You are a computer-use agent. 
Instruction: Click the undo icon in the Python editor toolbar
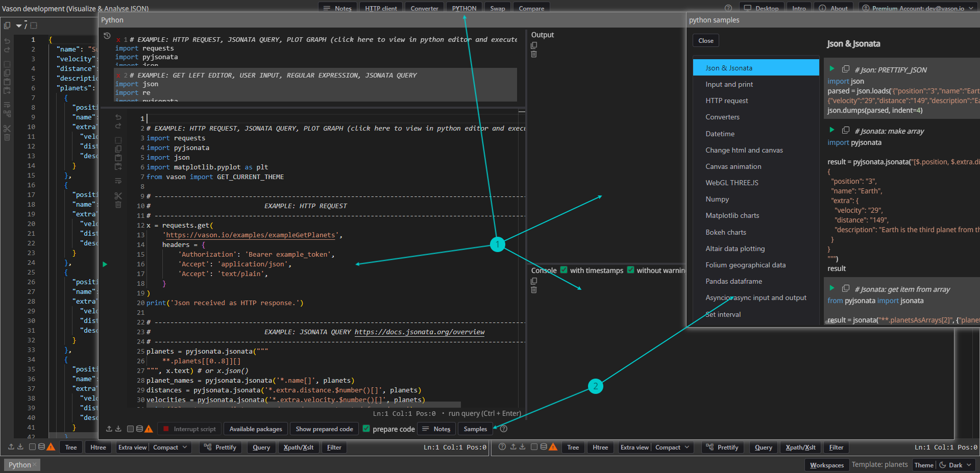(118, 117)
